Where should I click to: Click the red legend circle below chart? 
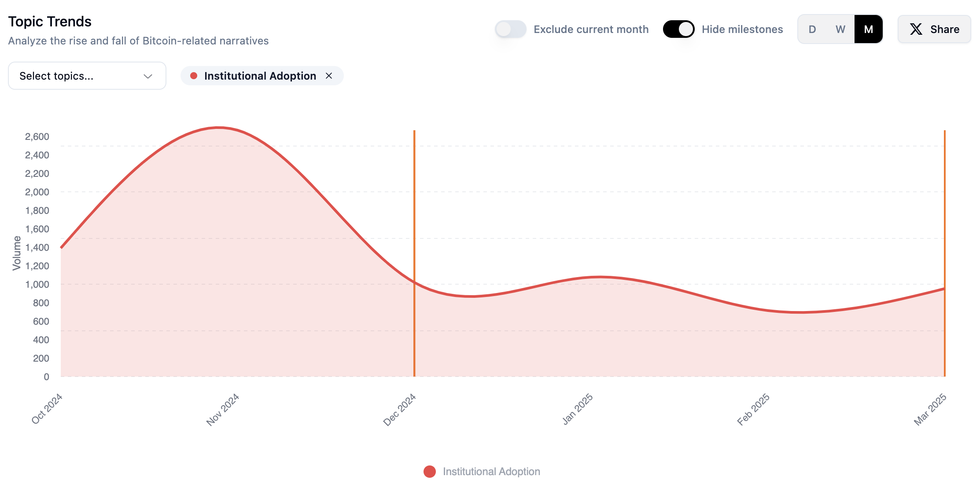pos(429,472)
